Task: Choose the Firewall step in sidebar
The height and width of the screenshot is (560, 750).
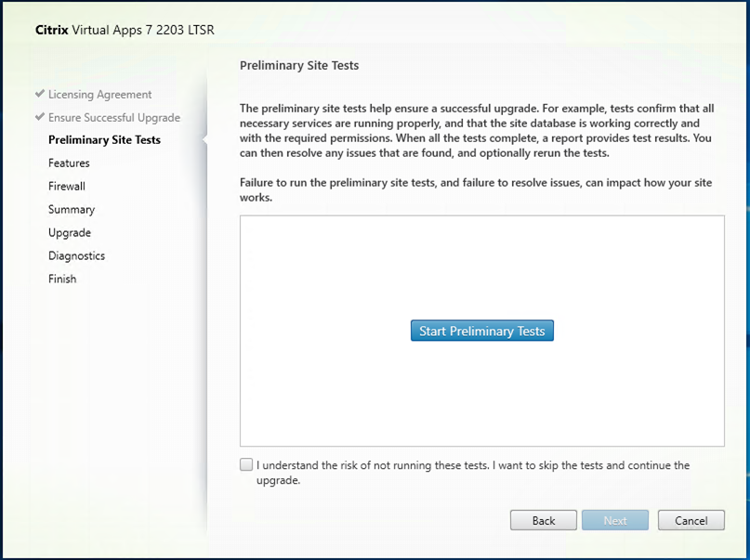Action: [x=67, y=187]
